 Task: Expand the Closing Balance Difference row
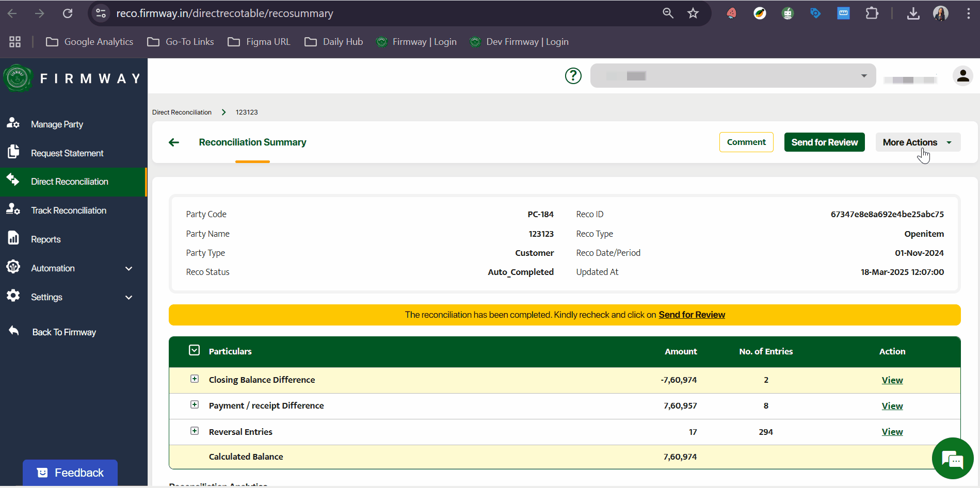tap(195, 379)
